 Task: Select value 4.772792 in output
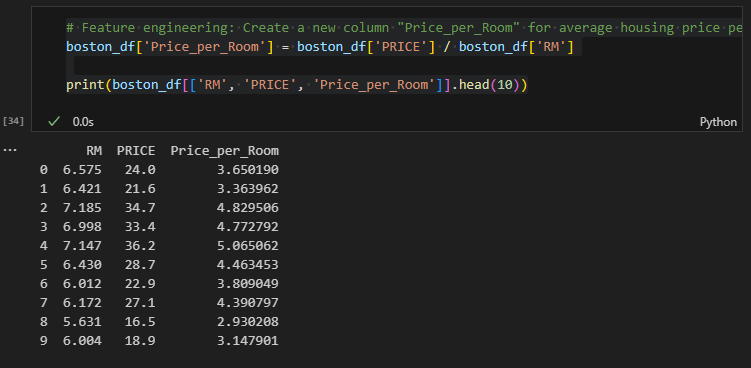tap(248, 227)
